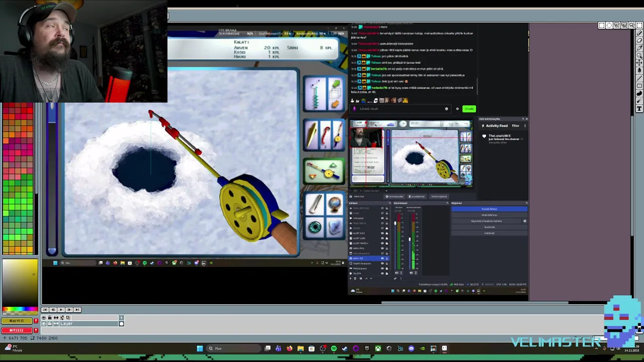Select the Blur smudge tool
The width and height of the screenshot is (644, 362).
tap(639, 101)
